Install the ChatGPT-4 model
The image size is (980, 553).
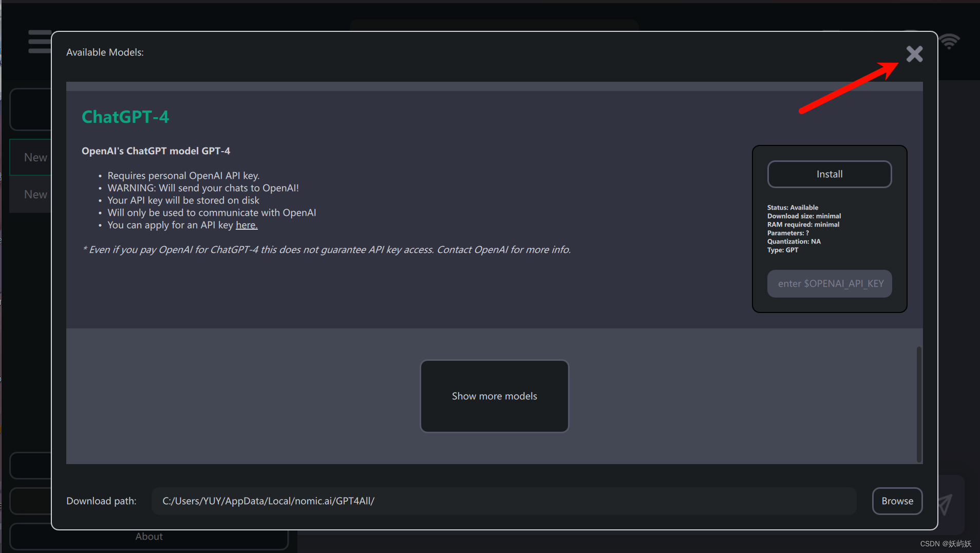coord(830,174)
